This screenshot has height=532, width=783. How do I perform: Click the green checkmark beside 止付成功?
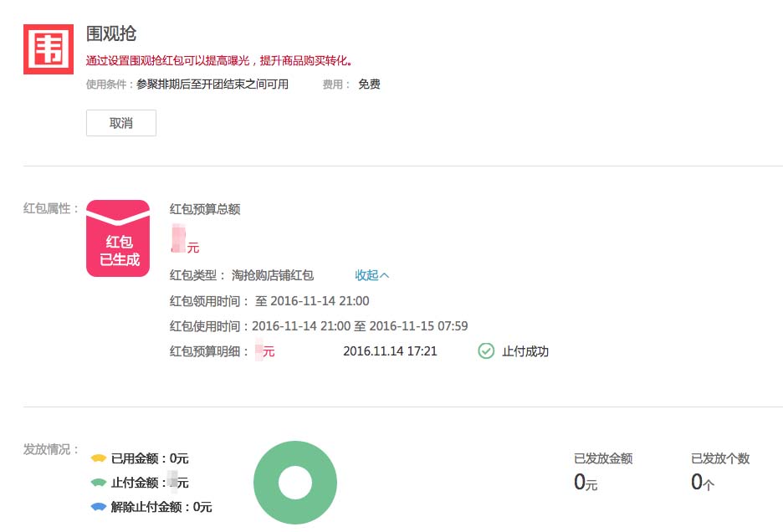(486, 351)
